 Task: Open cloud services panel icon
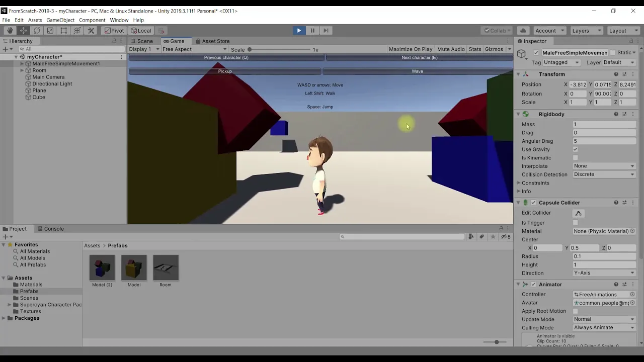pyautogui.click(x=523, y=31)
